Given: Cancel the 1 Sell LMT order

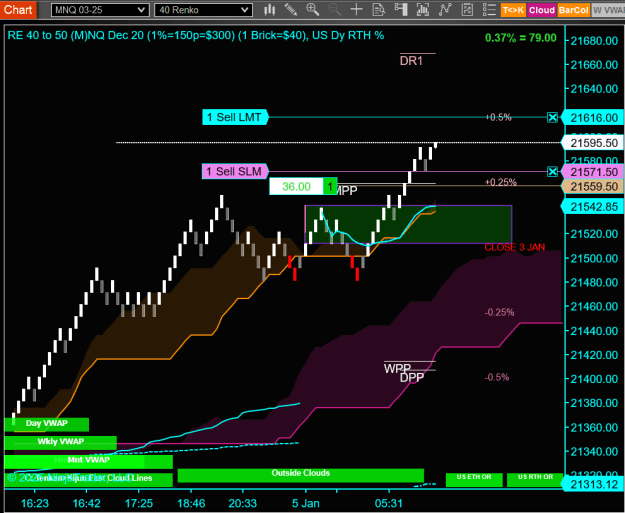Looking at the screenshot, I should (552, 117).
